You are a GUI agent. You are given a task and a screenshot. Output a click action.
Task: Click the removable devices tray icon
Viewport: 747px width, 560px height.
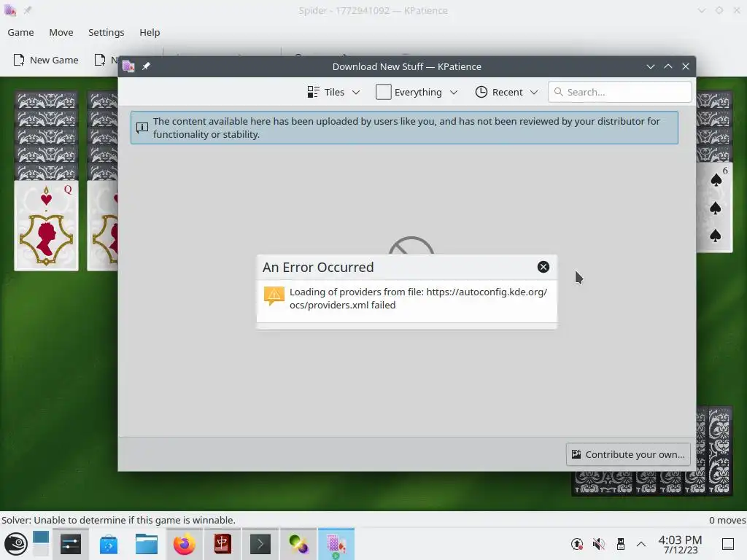pyautogui.click(x=620, y=544)
